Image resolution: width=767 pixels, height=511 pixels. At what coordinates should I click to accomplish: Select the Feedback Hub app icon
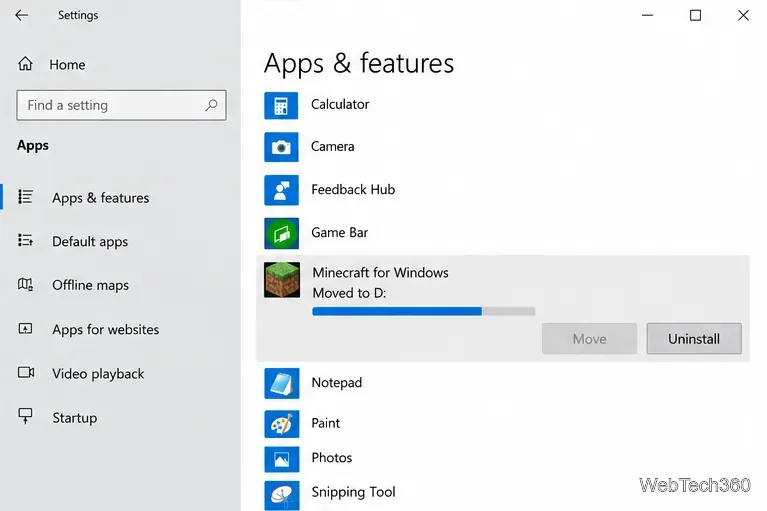click(x=281, y=190)
